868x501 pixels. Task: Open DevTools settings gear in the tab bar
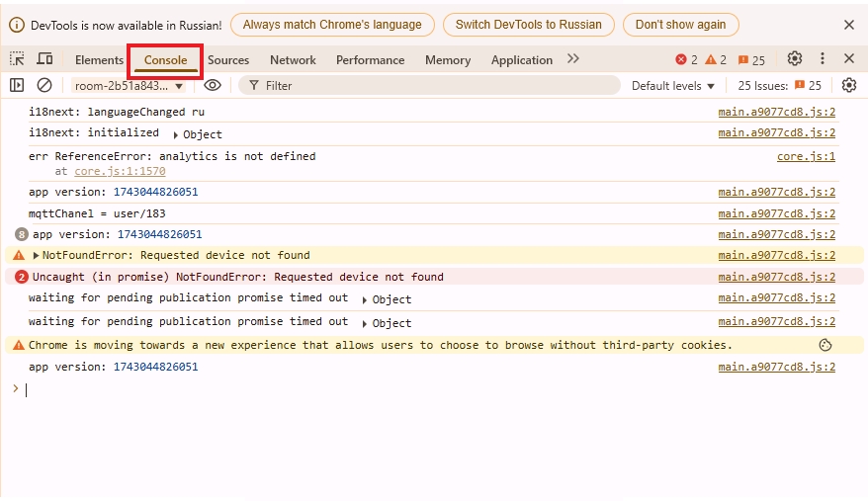[794, 59]
